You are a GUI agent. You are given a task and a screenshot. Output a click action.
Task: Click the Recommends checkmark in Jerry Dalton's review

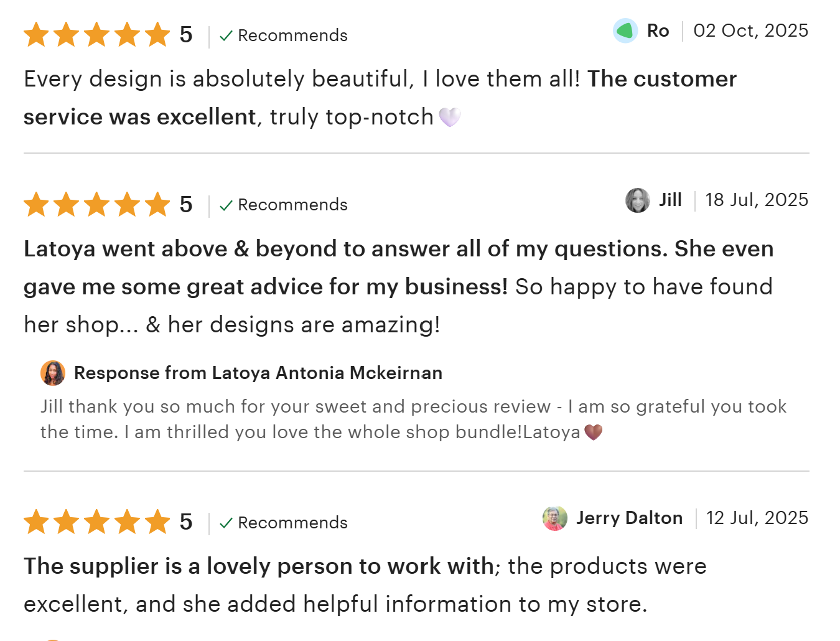pos(226,523)
